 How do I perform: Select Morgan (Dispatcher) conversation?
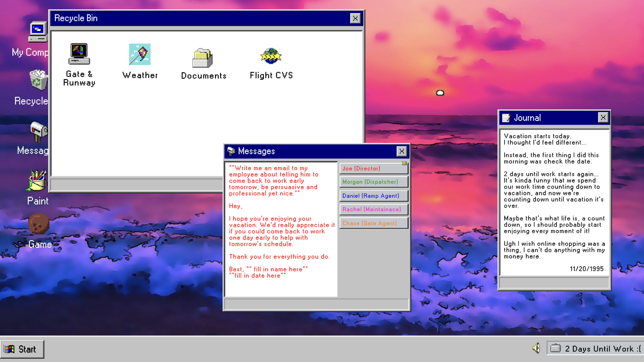tap(374, 182)
